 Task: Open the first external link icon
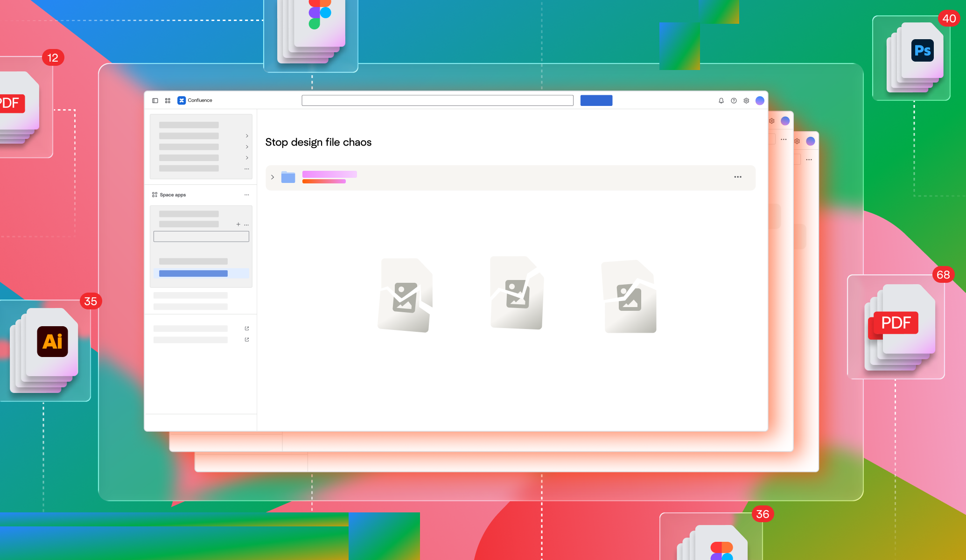pos(247,329)
